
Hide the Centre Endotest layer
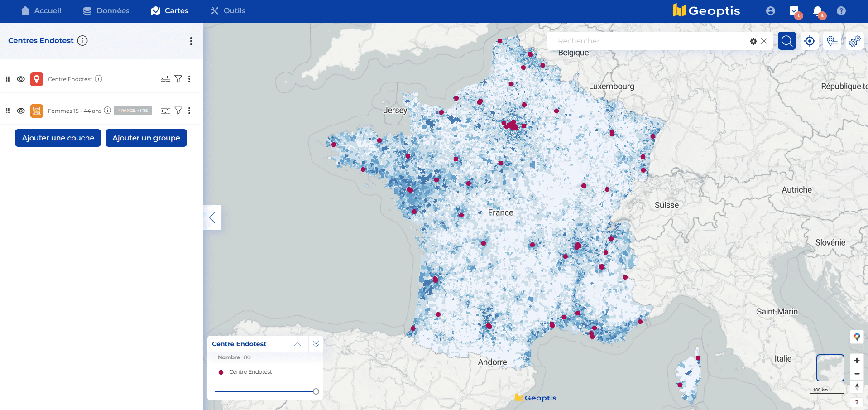click(21, 79)
